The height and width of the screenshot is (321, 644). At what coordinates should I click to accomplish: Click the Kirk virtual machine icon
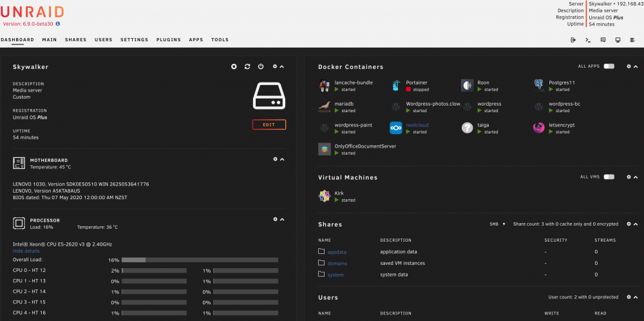coord(325,196)
